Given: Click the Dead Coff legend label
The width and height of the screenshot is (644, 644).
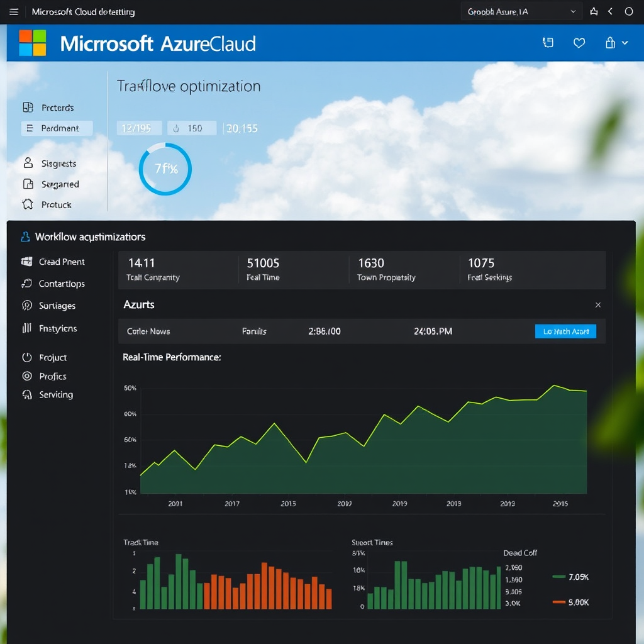Looking at the screenshot, I should click(520, 553).
